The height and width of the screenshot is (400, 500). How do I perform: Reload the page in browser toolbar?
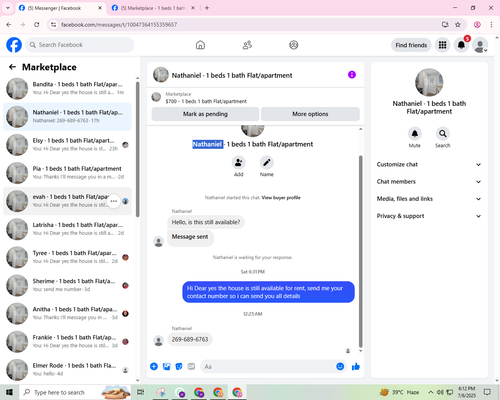click(37, 25)
